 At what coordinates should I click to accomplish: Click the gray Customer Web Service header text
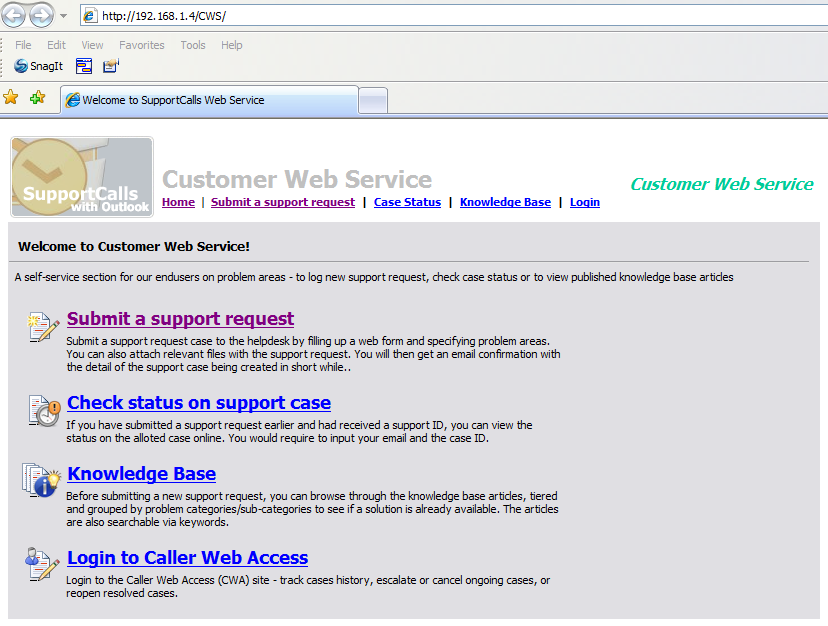click(297, 179)
